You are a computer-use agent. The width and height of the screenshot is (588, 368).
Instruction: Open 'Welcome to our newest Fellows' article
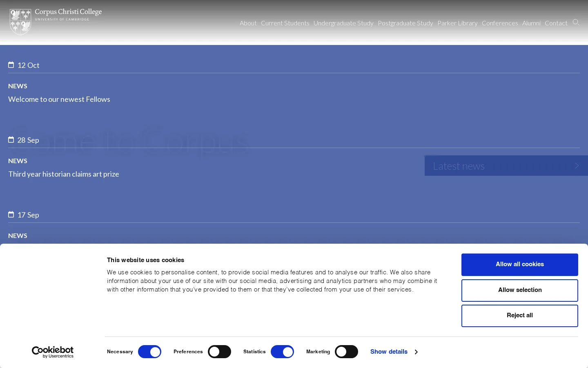point(59,99)
